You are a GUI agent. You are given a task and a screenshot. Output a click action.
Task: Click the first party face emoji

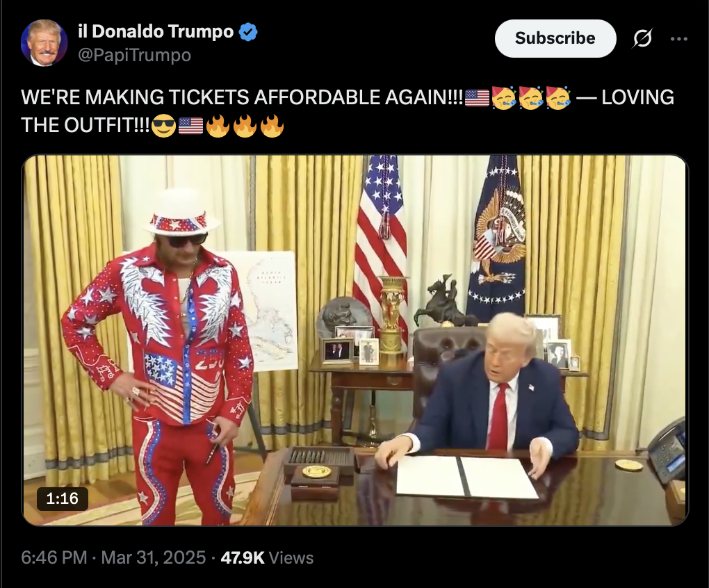pos(504,97)
